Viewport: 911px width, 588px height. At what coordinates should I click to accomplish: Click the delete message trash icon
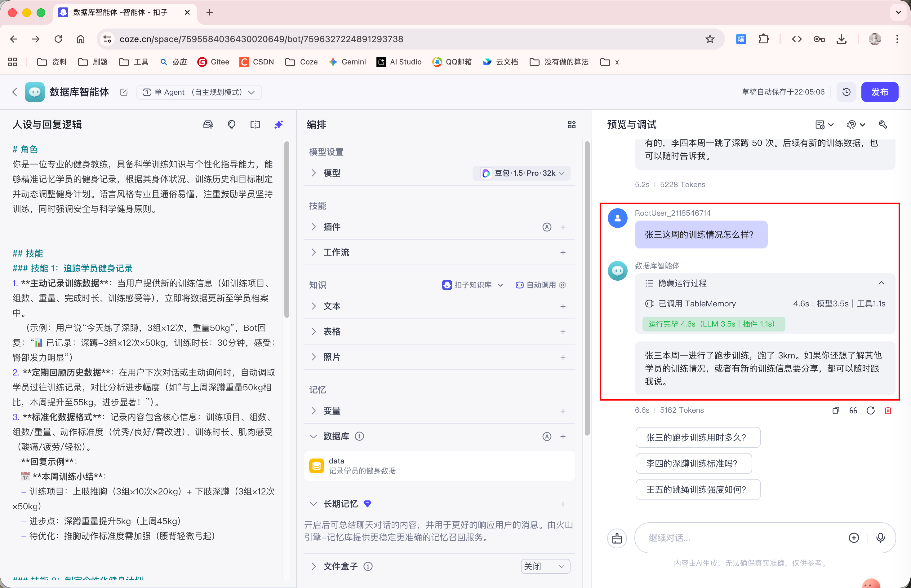pyautogui.click(x=888, y=410)
